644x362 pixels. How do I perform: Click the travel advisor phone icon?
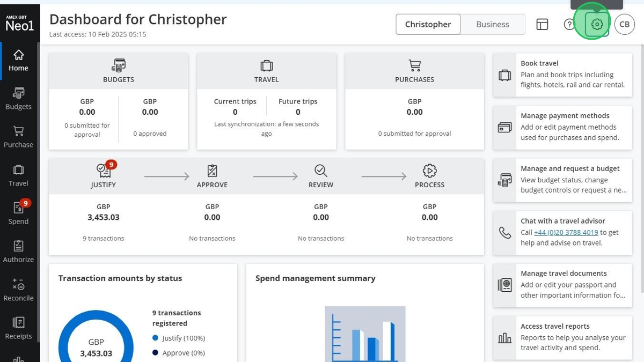(x=504, y=233)
